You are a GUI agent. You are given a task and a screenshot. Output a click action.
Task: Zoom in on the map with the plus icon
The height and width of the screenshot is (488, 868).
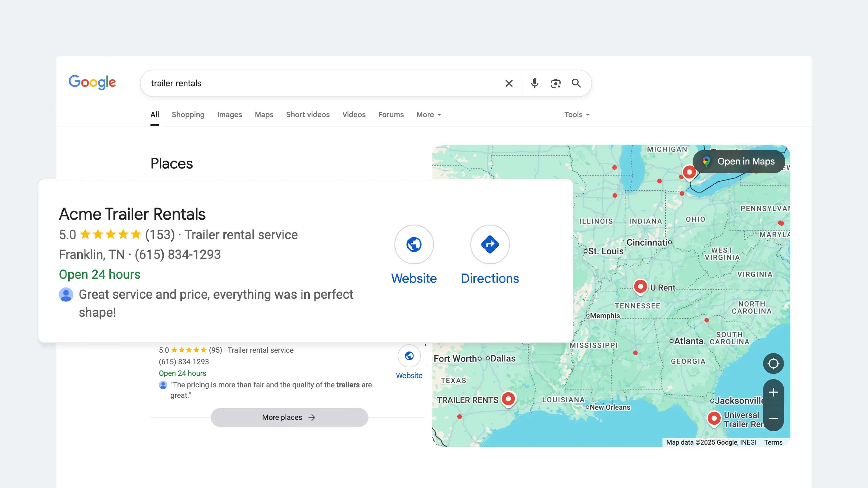click(773, 392)
